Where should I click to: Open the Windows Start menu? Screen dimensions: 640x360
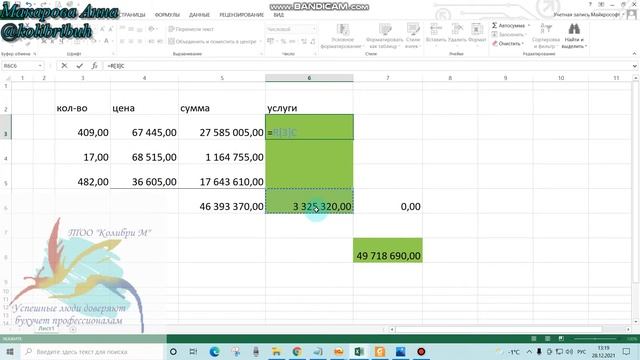10,351
